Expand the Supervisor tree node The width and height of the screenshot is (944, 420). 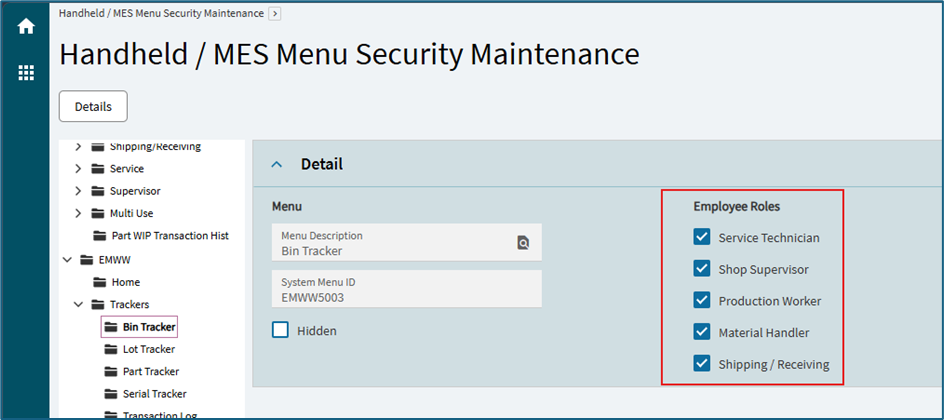[78, 191]
